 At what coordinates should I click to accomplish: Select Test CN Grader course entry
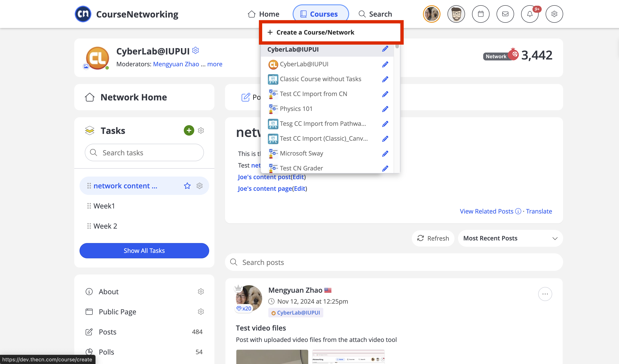(301, 168)
